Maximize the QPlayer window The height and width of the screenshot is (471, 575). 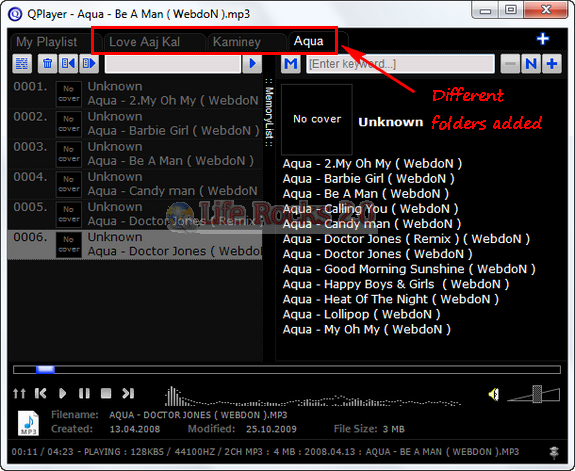point(510,10)
